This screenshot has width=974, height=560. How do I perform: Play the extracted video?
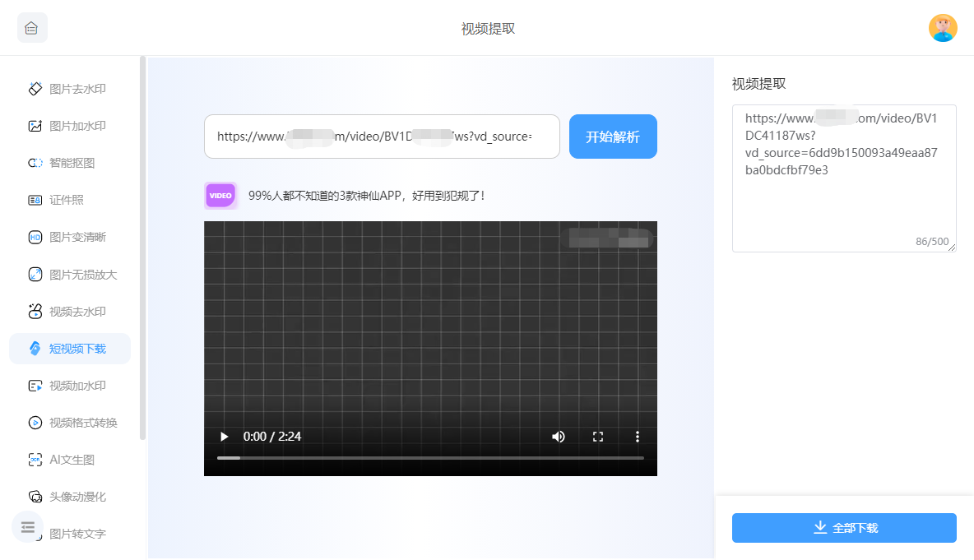pos(224,437)
